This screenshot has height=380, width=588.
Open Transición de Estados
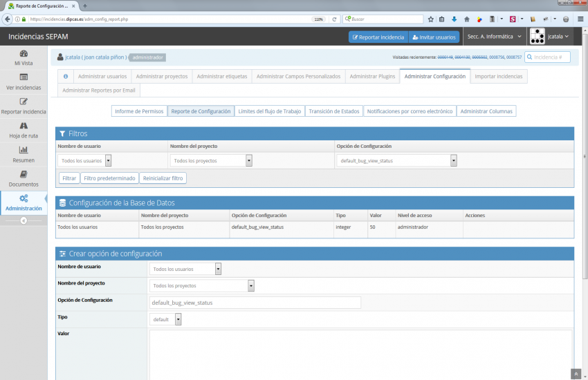pyautogui.click(x=333, y=111)
